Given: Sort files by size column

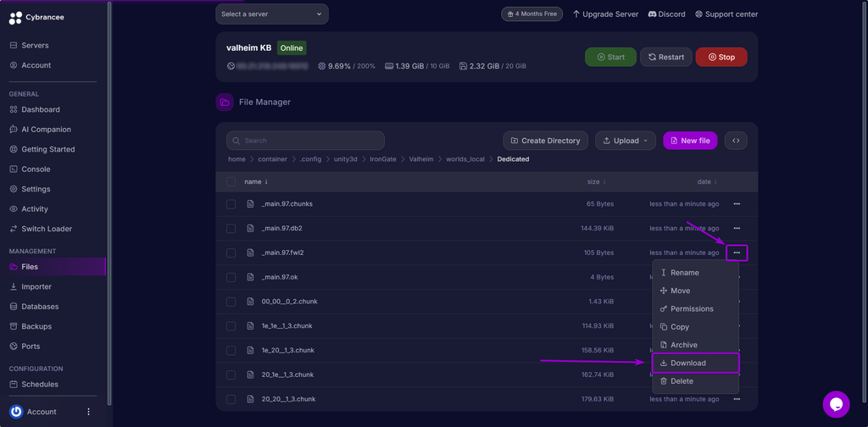Looking at the screenshot, I should pos(596,181).
